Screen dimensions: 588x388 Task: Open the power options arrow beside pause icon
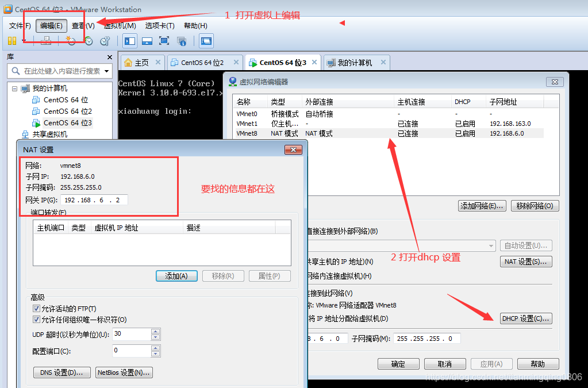coord(24,41)
